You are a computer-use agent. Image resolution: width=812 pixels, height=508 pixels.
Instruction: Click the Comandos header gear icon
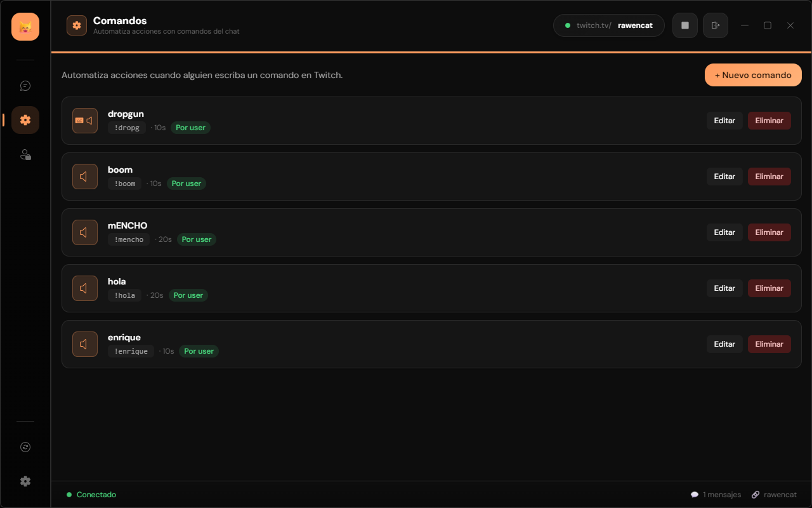tap(77, 25)
